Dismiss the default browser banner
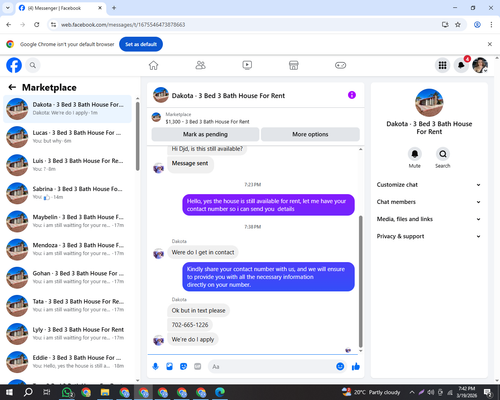This screenshot has width=500, height=400. click(x=490, y=44)
